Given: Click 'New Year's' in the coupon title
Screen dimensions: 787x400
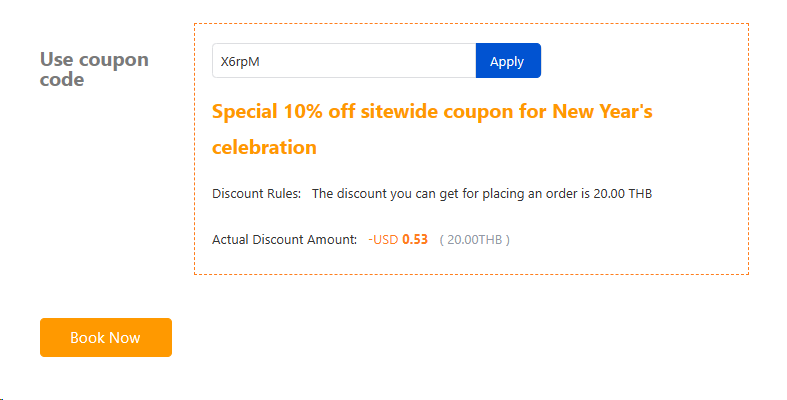Looking at the screenshot, I should pyautogui.click(x=602, y=111).
